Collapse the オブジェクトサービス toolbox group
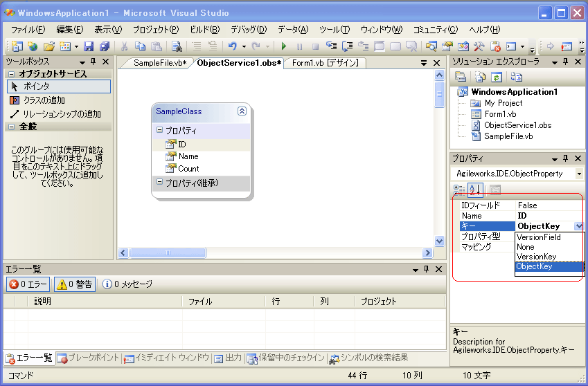Screen dimensions: 588x386 [x=11, y=74]
